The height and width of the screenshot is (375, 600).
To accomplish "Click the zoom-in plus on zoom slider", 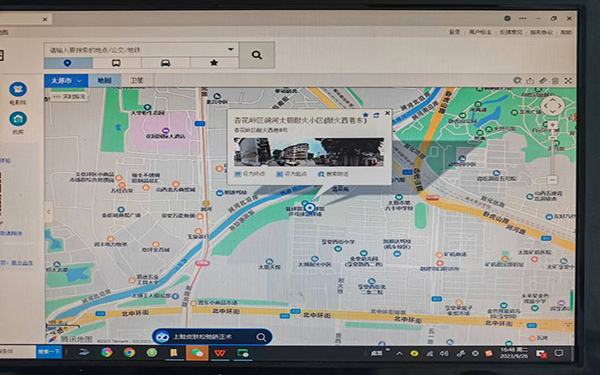I will 552,125.
